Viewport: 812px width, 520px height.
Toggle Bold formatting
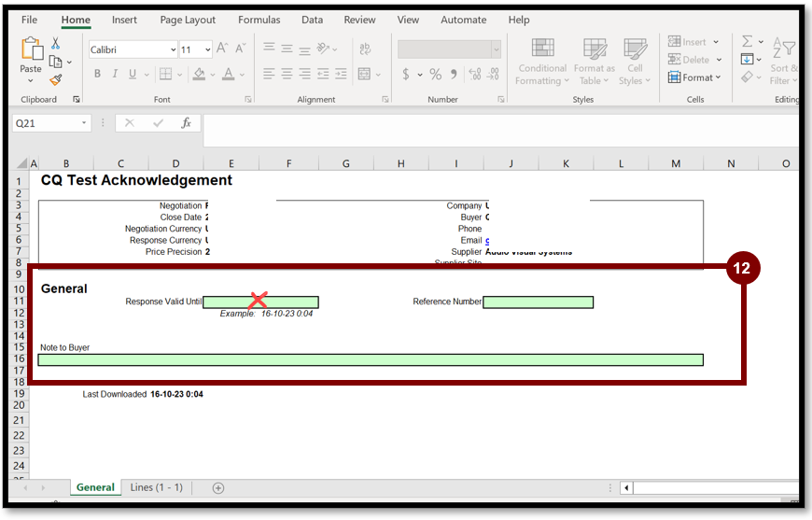97,75
